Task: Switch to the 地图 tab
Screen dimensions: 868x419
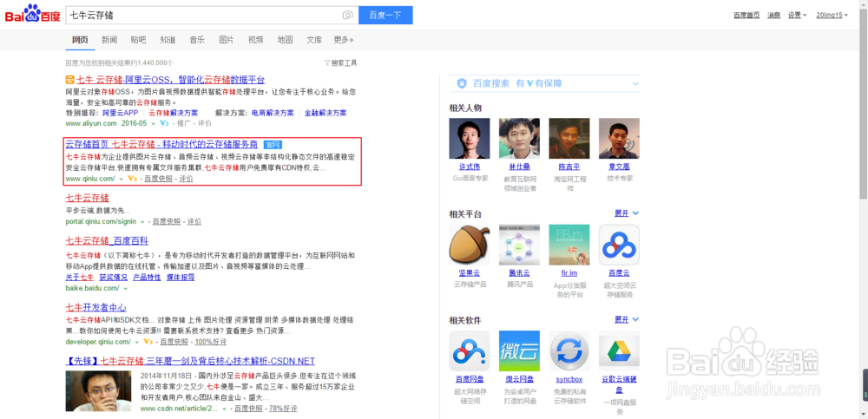Action: pos(285,39)
